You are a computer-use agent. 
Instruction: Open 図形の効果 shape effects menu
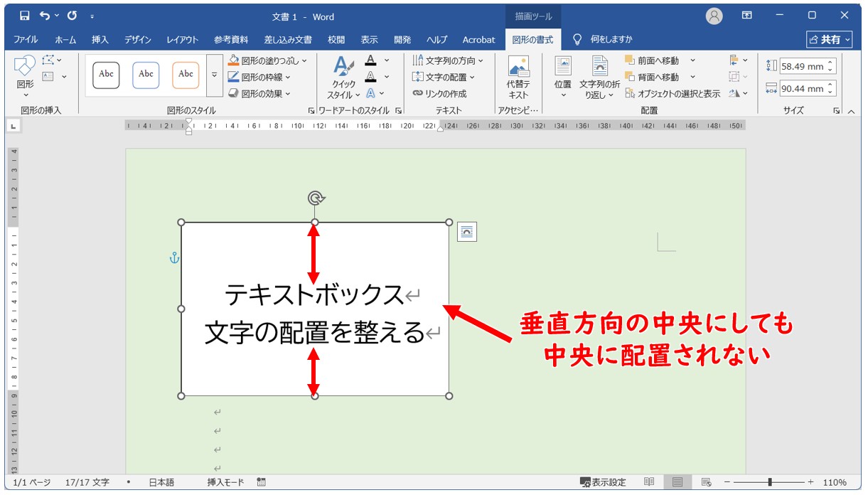pyautogui.click(x=259, y=93)
